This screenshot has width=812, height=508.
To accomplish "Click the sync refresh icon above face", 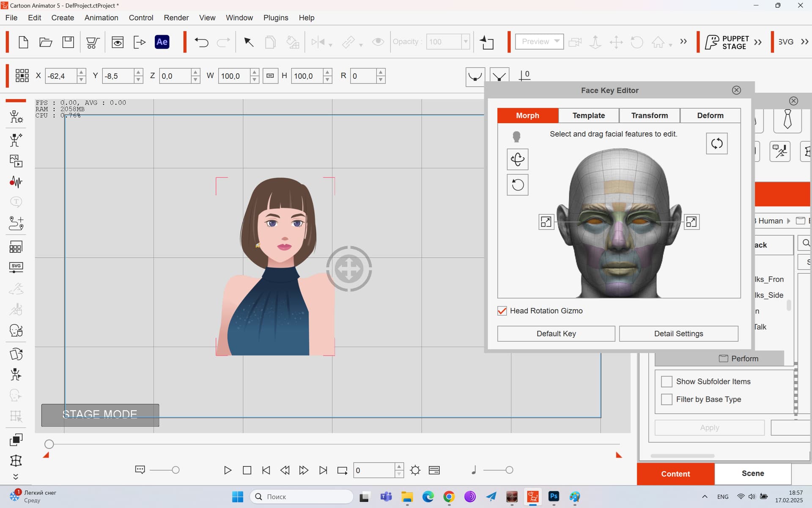I will [717, 144].
